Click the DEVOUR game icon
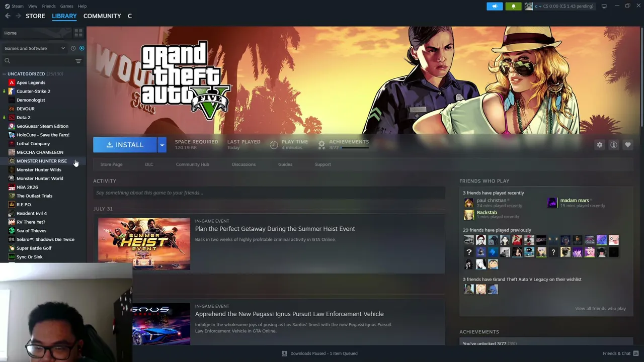 [12, 109]
